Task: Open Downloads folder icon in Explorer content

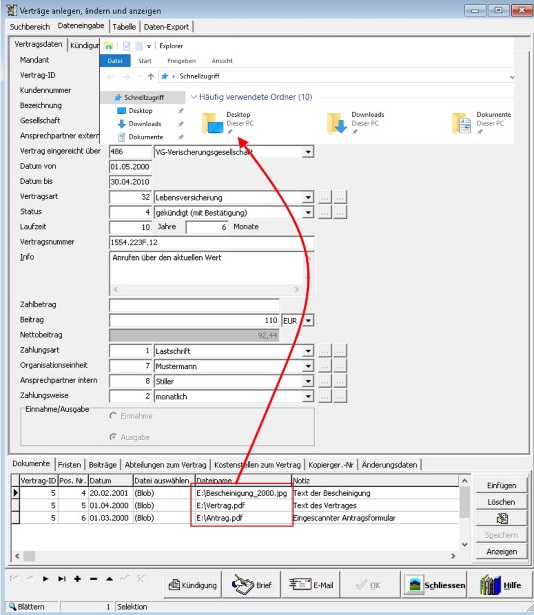Action: pyautogui.click(x=337, y=123)
